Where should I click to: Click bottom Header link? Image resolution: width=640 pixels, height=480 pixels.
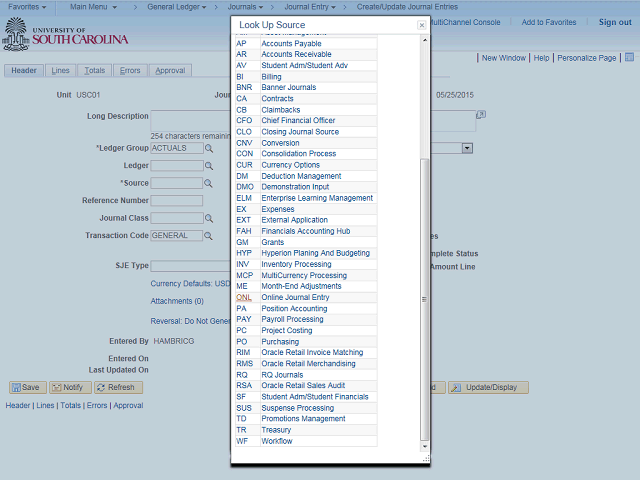click(x=18, y=405)
